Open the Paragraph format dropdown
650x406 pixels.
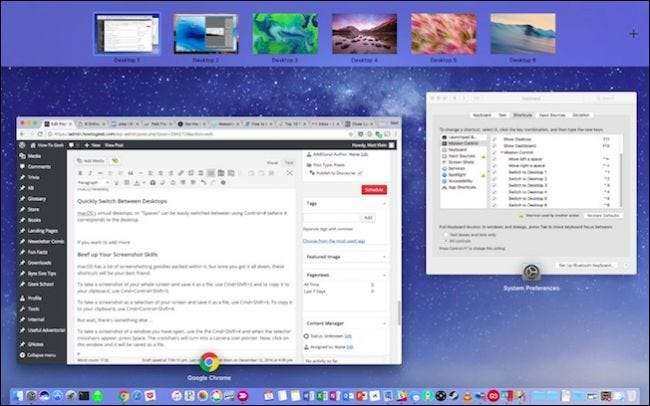93,182
